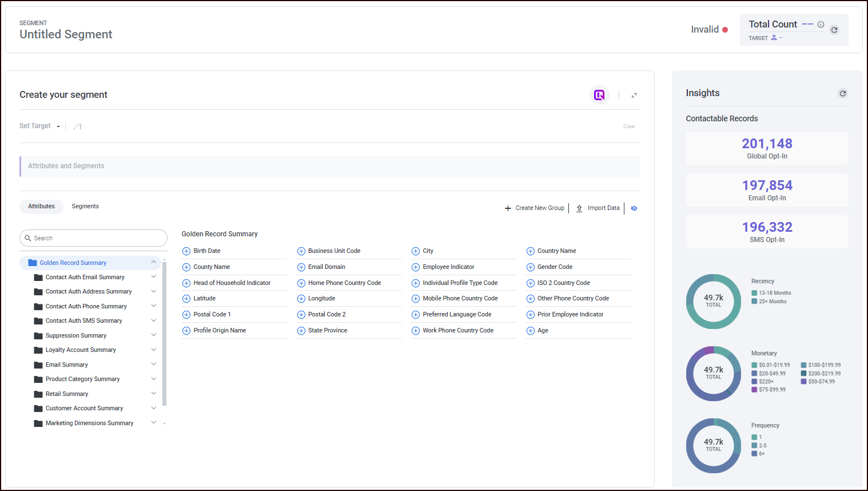Select the Attributes tab
Screen dimensions: 868x491
pyautogui.click(x=41, y=206)
